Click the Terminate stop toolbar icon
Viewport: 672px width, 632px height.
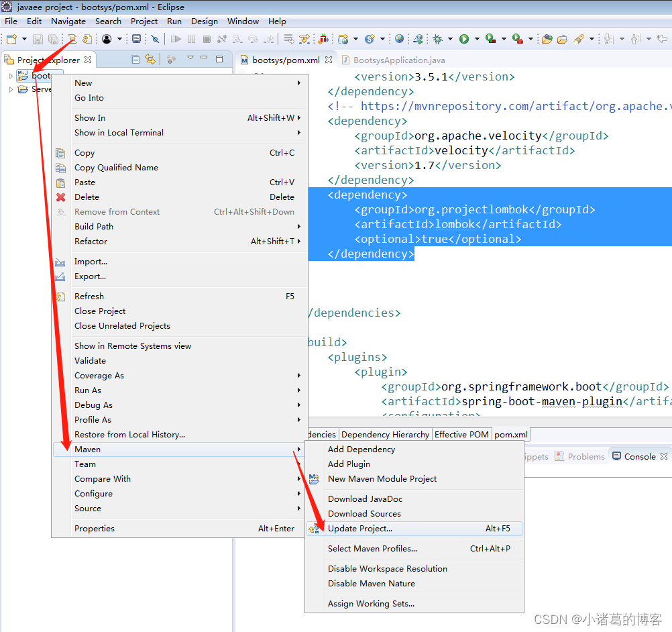click(x=207, y=39)
